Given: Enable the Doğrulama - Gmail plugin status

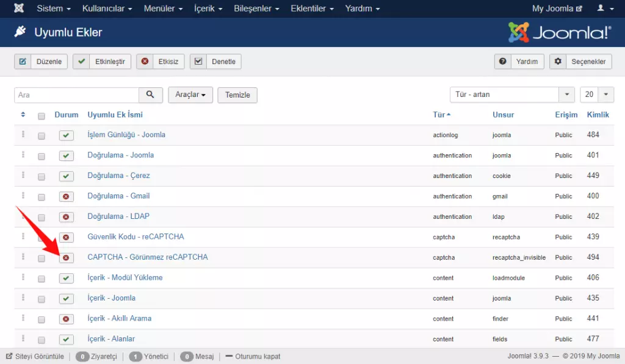Looking at the screenshot, I should point(66,196).
